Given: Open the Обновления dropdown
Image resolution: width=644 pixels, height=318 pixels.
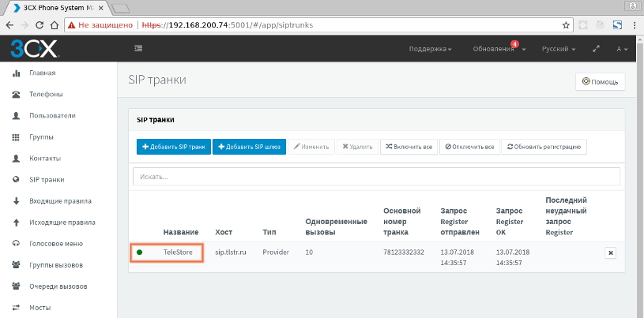Looking at the screenshot, I should [499, 49].
